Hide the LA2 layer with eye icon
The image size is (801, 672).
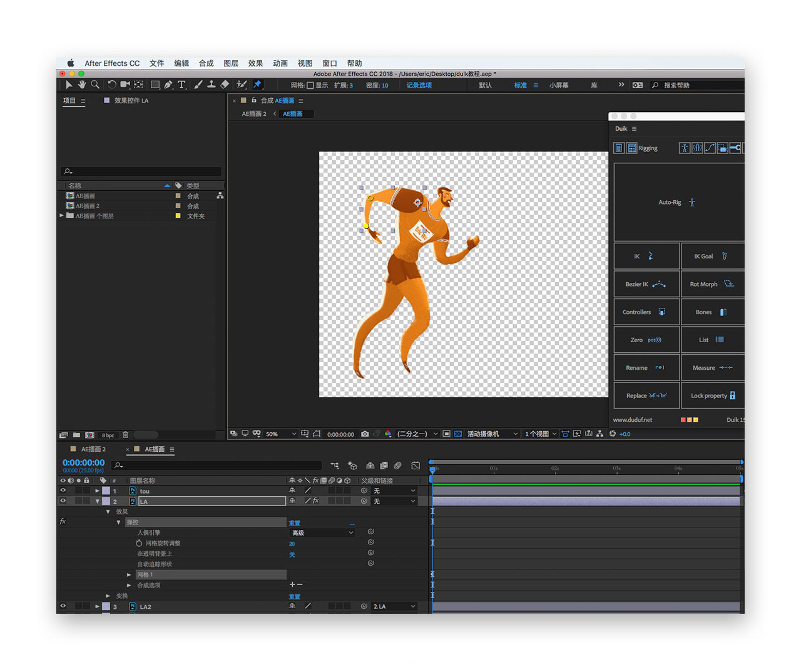pyautogui.click(x=63, y=606)
